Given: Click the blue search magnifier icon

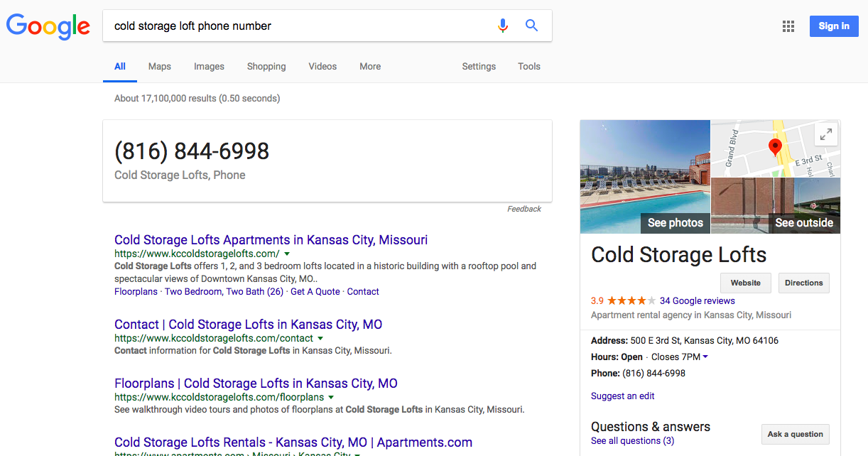Looking at the screenshot, I should 531,26.
